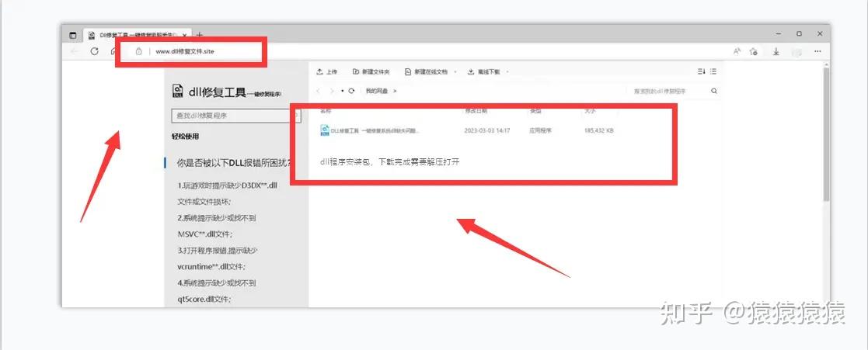Click the page vertical scrollbar thumb
The width and height of the screenshot is (868, 350).
[x=827, y=133]
